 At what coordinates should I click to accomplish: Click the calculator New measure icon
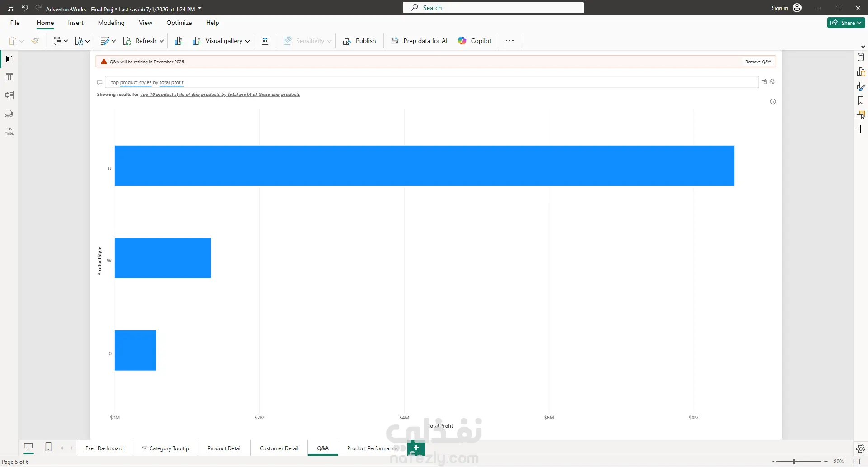click(x=265, y=41)
